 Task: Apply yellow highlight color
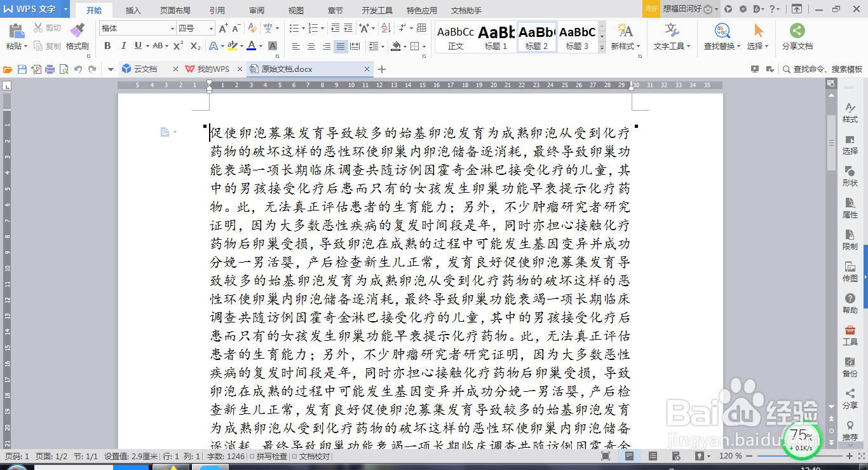[231, 46]
